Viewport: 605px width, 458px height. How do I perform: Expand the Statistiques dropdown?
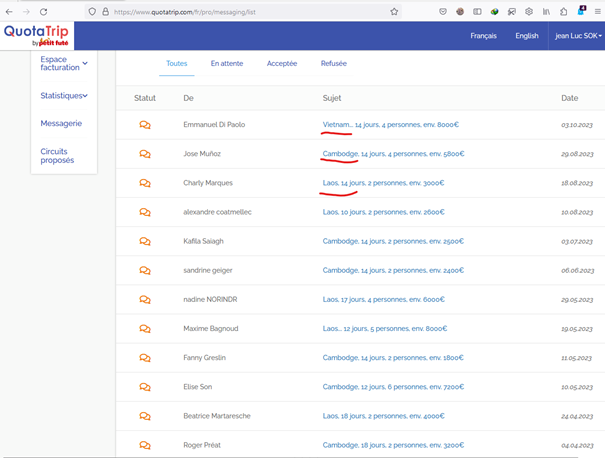pyautogui.click(x=64, y=96)
